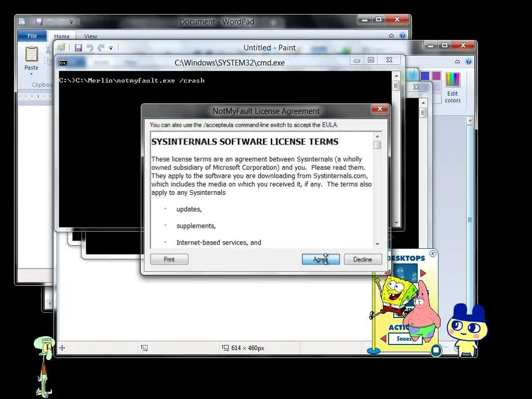Viewport: 532px width, 399px height.
Task: Click the red next-desktop arrow in SpongeBob widget
Action: [423, 273]
